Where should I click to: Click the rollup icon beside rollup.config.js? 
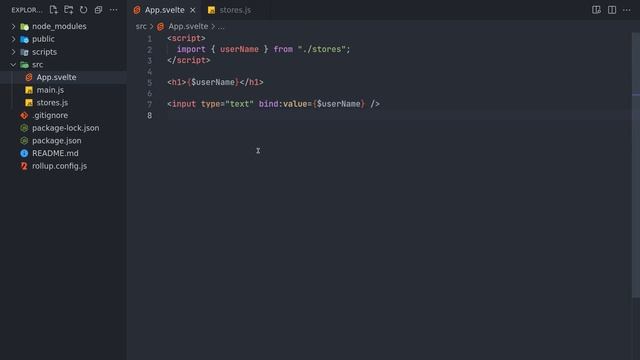(24, 166)
